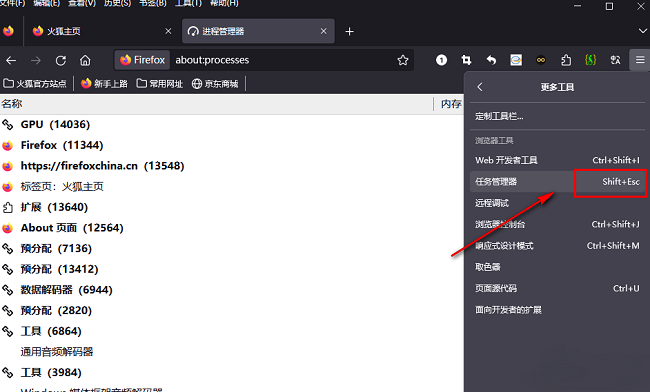Open Web 开发者工具 menu item
650x392 pixels.
click(x=557, y=160)
